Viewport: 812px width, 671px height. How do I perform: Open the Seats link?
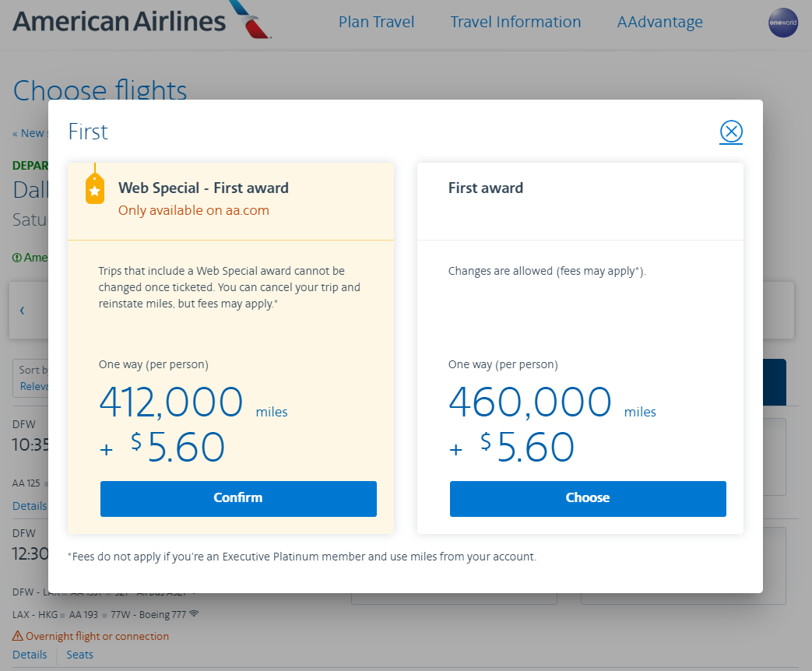[x=79, y=655]
